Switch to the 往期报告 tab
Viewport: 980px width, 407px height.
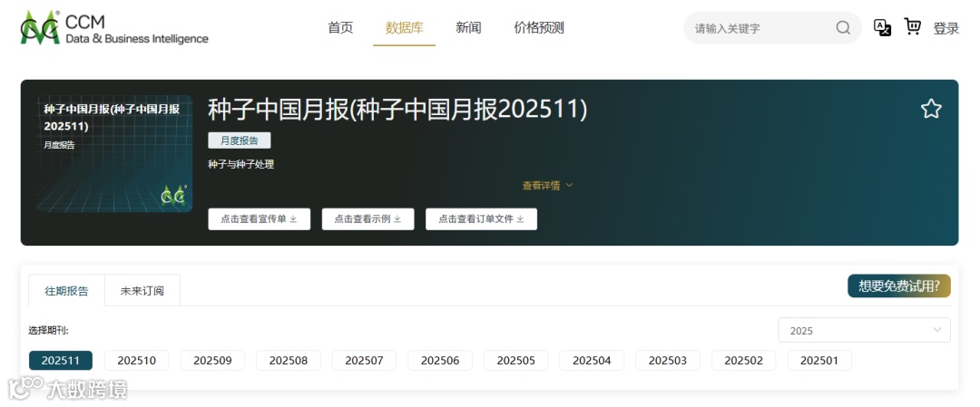pos(67,290)
